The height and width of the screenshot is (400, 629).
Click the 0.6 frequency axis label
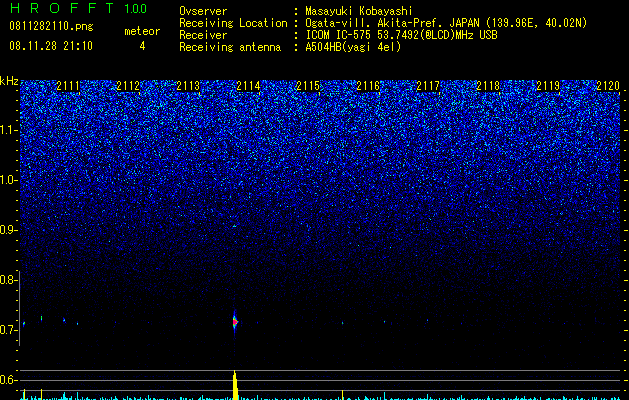click(x=9, y=380)
